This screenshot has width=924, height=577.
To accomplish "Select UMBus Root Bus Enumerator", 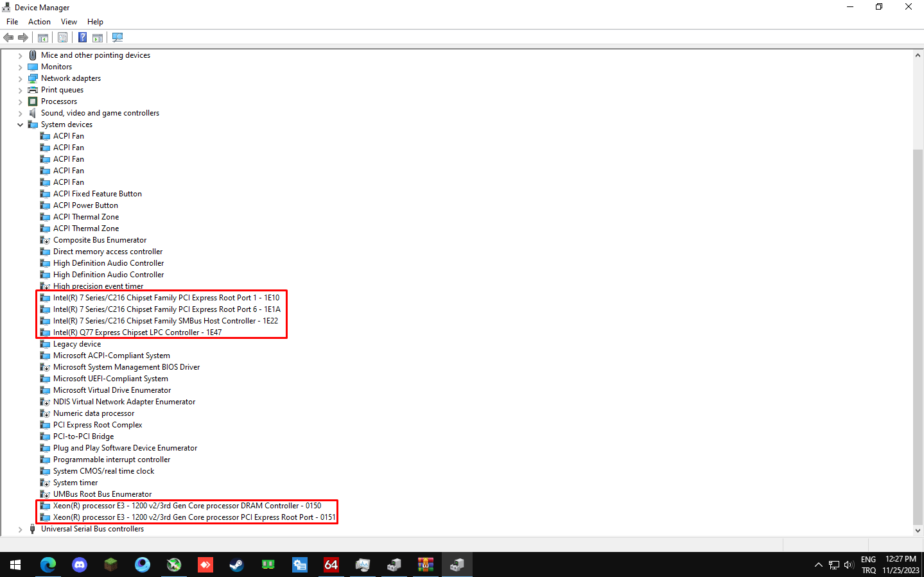I will click(x=103, y=494).
